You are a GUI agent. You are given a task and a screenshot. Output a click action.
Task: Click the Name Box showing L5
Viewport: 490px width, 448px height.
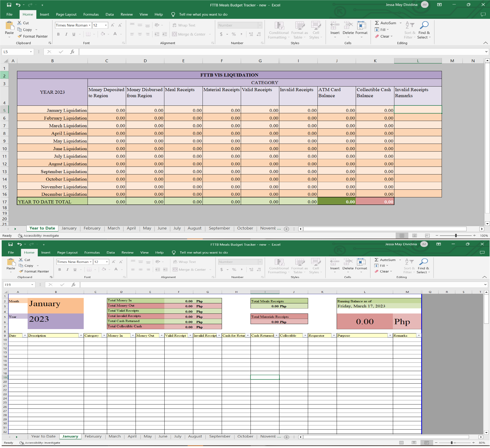click(x=18, y=52)
